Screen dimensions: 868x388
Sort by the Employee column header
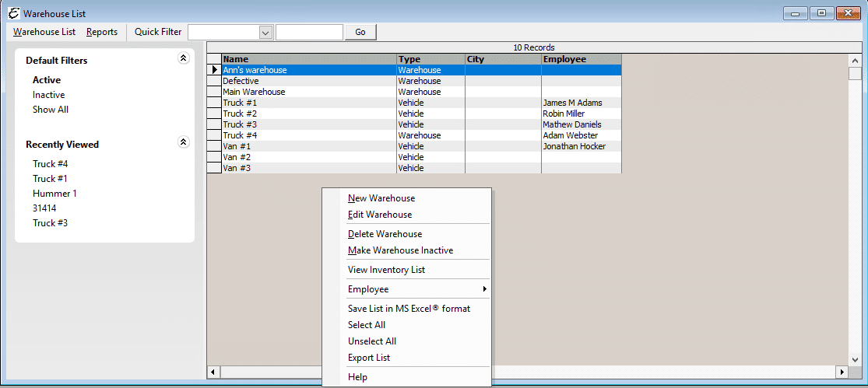tap(582, 59)
